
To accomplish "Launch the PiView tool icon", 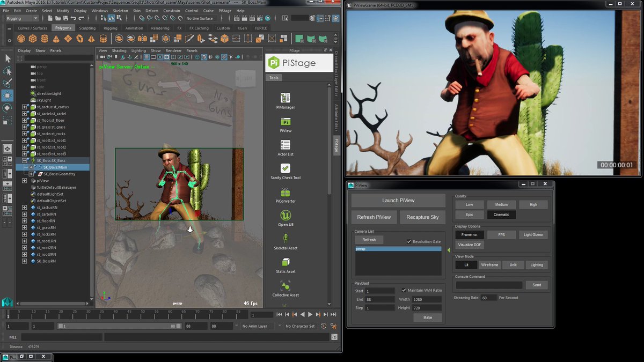I will tap(286, 122).
